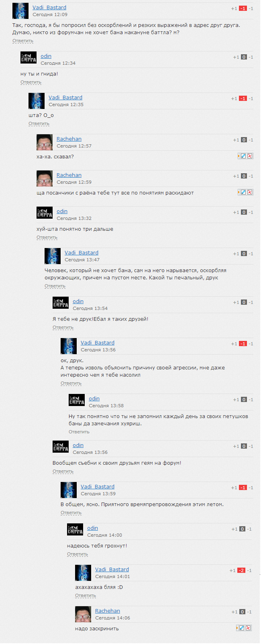Click pencil edit icon on 12:59 Rachehan comment
This screenshot has height=644, width=261.
(x=243, y=192)
